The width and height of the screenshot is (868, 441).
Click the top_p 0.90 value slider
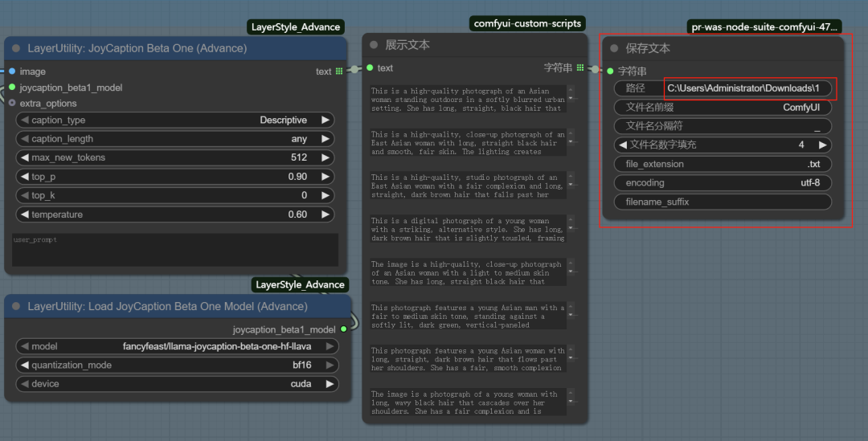[175, 177]
